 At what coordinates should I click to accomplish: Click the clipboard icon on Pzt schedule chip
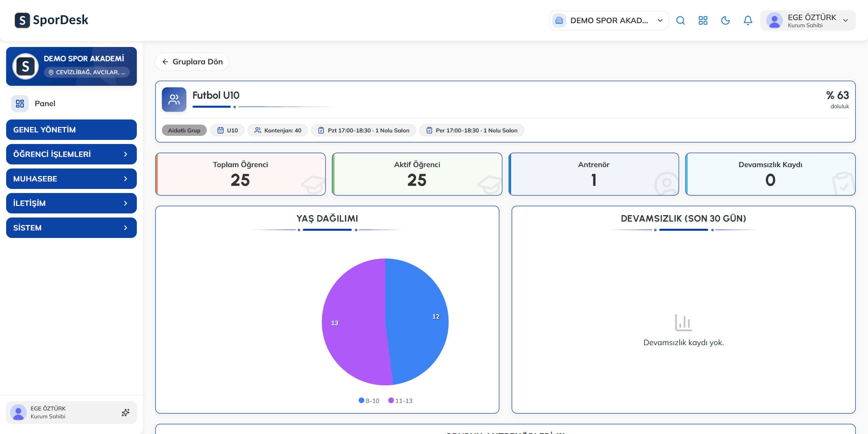pyautogui.click(x=321, y=130)
